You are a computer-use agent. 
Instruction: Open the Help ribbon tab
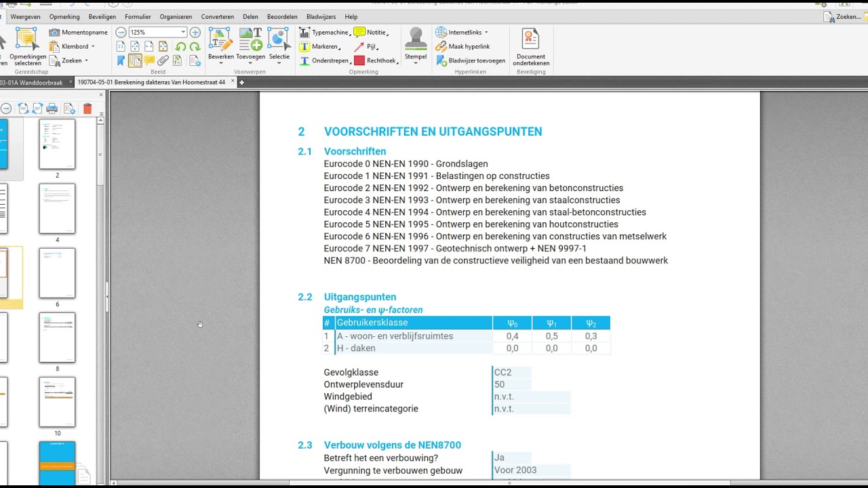click(x=351, y=17)
